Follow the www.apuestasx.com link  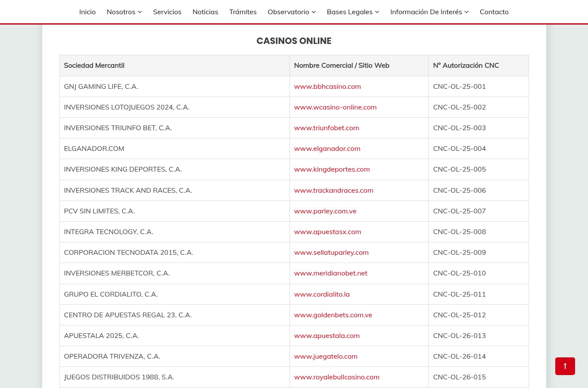click(x=327, y=232)
